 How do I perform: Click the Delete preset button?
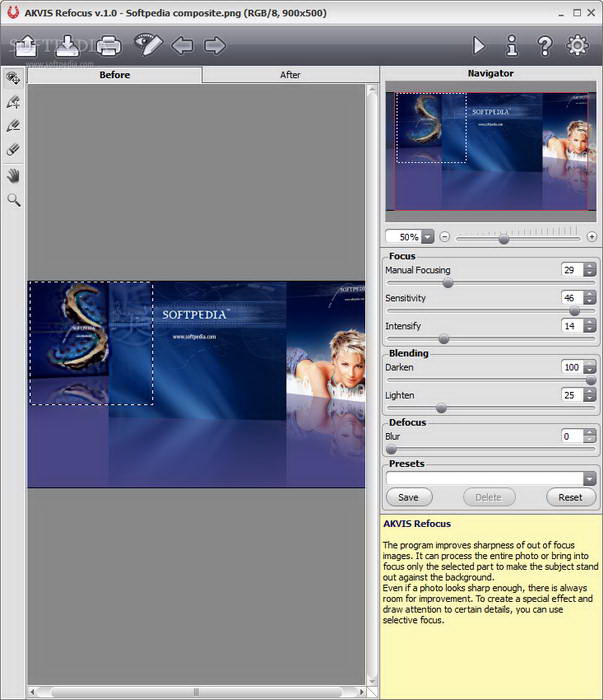click(489, 497)
